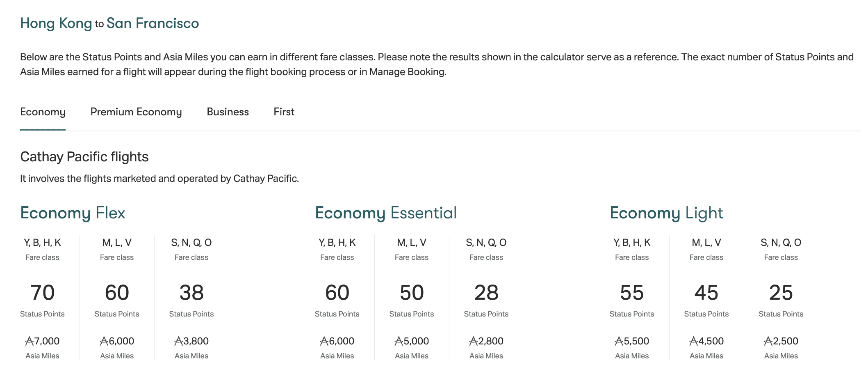The width and height of the screenshot is (868, 383).
Task: Click the Economy Essential heading
Action: click(385, 213)
